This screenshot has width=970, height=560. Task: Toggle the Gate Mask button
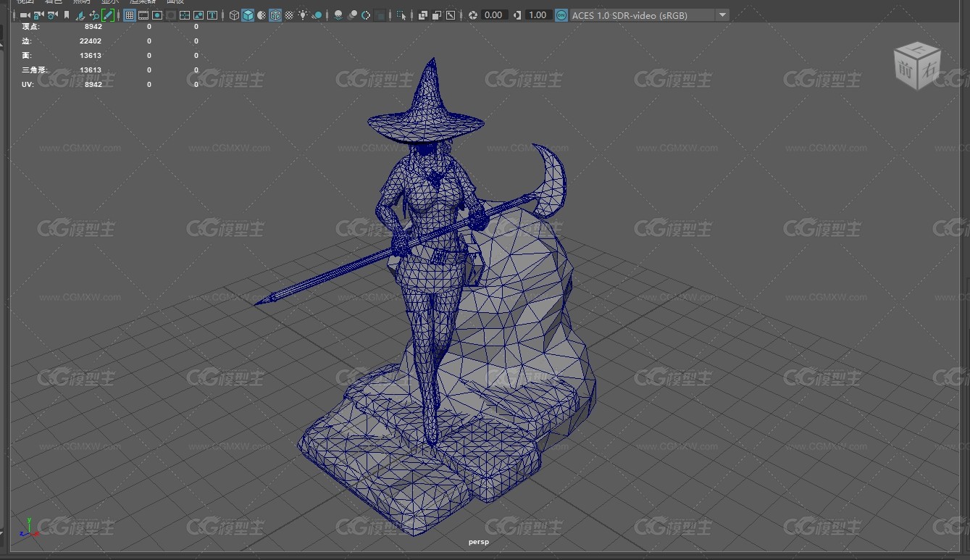click(x=171, y=14)
